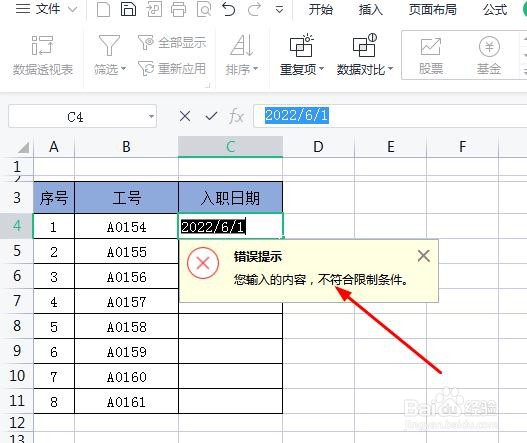This screenshot has height=443, width=527.
Task: Click the 排序 sort icon
Action: 241,45
